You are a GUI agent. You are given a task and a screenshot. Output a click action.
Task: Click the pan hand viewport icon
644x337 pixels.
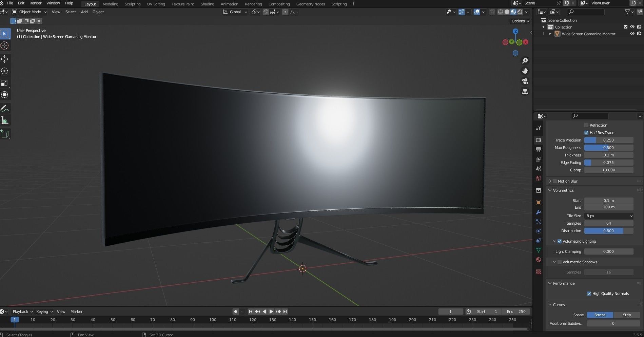coord(525,71)
